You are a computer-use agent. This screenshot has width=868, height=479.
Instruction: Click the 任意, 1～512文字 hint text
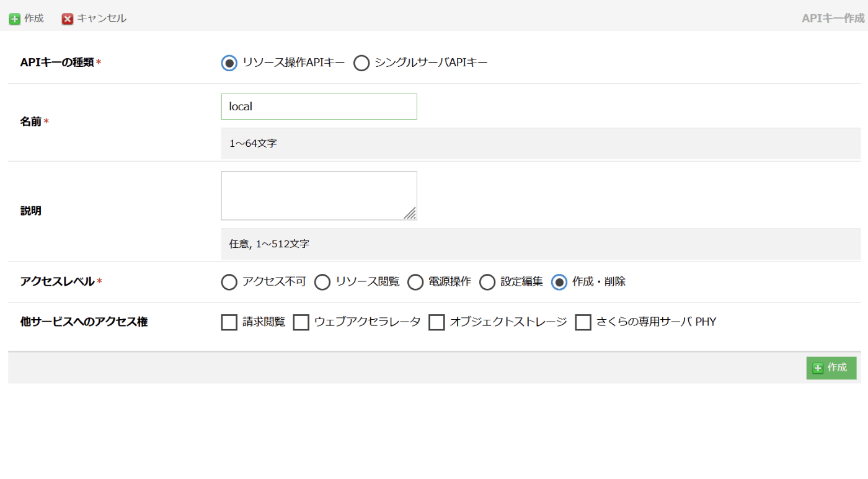(x=269, y=244)
